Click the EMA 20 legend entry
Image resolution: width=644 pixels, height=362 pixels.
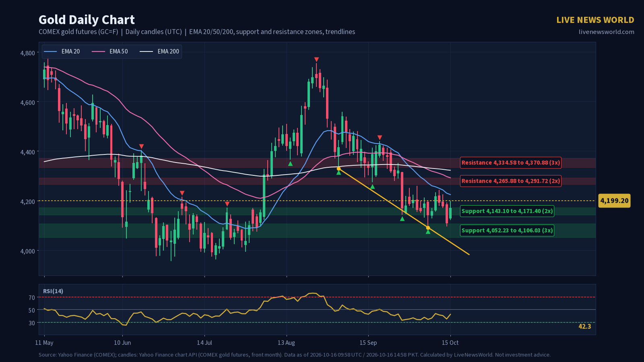point(62,51)
